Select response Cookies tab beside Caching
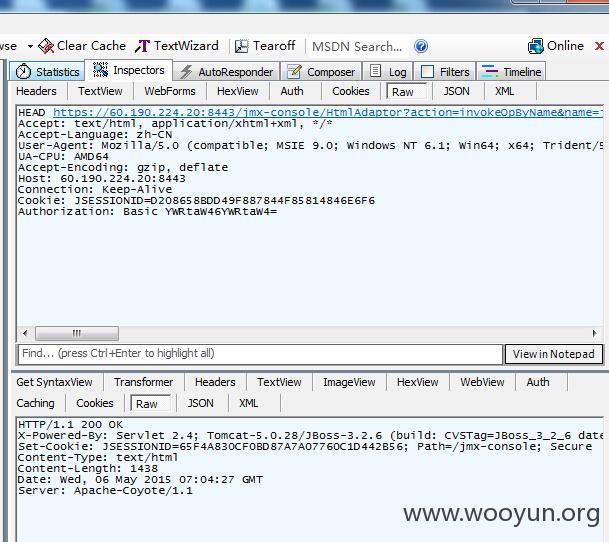The width and height of the screenshot is (609, 542). tap(95, 403)
